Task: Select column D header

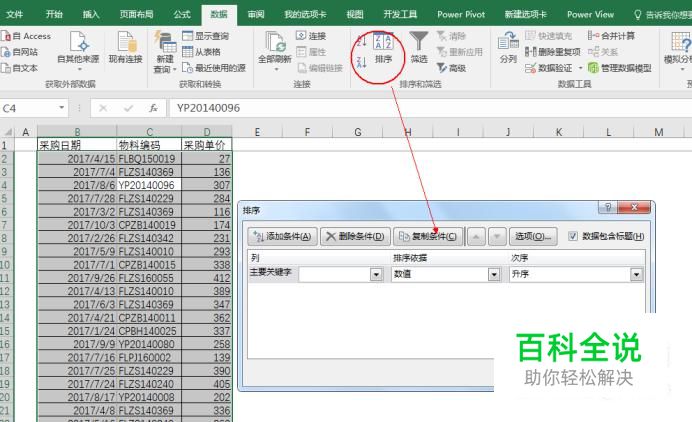Action: pos(207,132)
